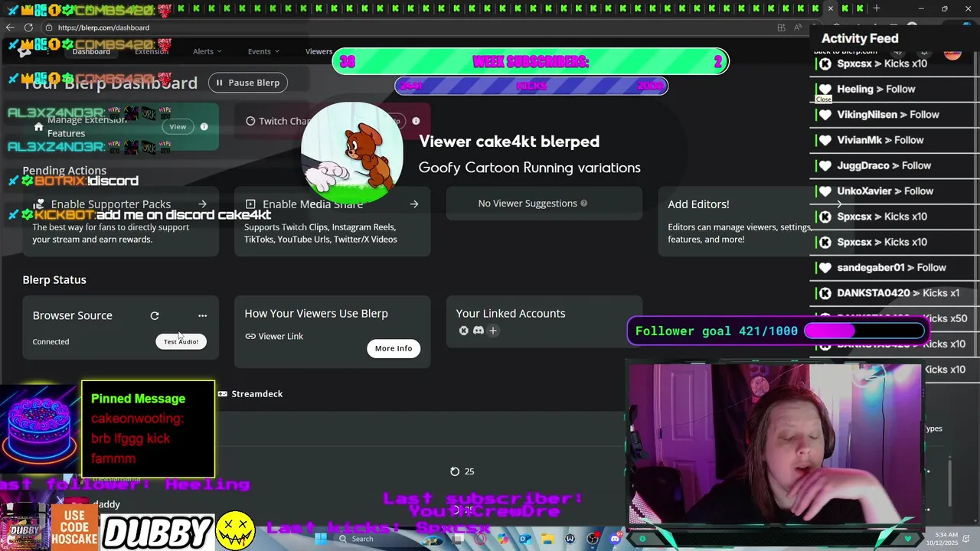980x551 pixels.
Task: Click the Week Subscribers progress bar
Action: pyautogui.click(x=531, y=62)
